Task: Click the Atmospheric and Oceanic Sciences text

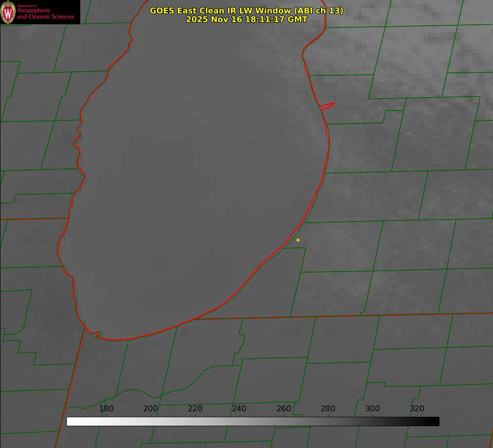Action: pyautogui.click(x=46, y=13)
